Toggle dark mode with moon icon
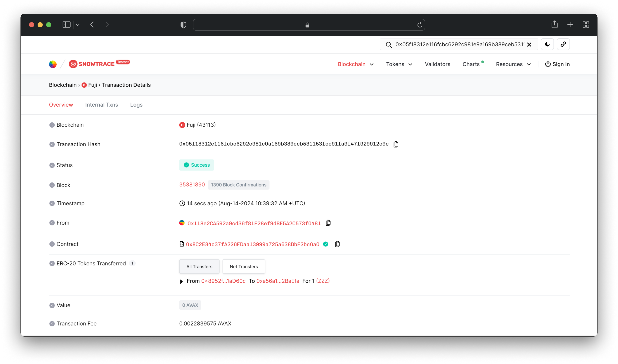This screenshot has width=618, height=364. click(x=547, y=44)
